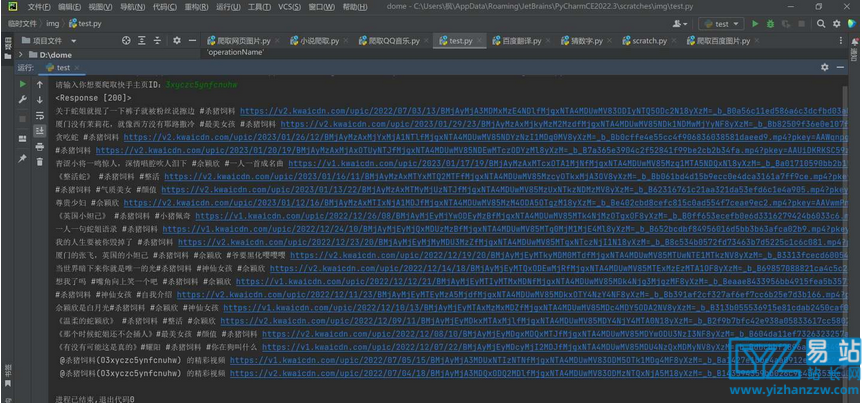
Task: Restore layout icon in run panel
Action: click(23, 139)
